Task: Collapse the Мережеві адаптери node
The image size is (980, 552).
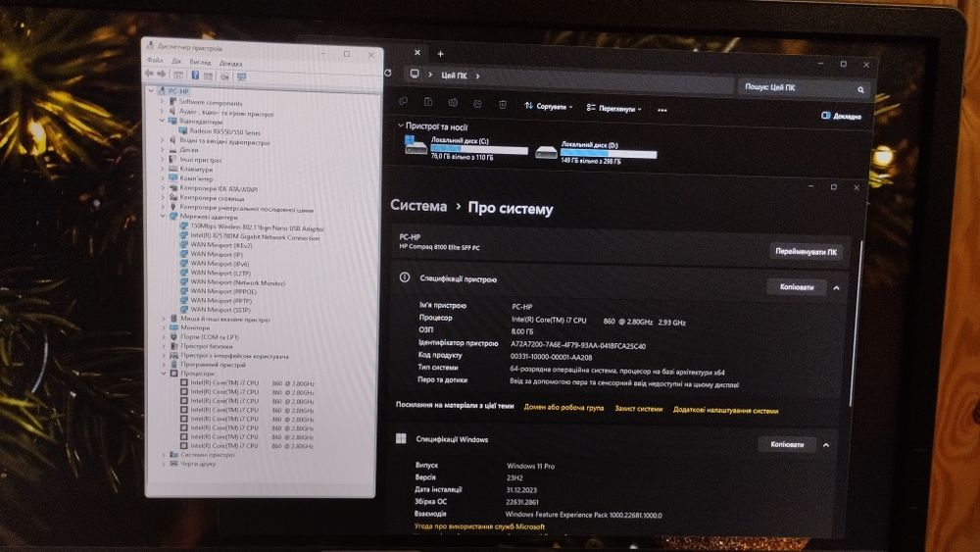Action: 163,217
